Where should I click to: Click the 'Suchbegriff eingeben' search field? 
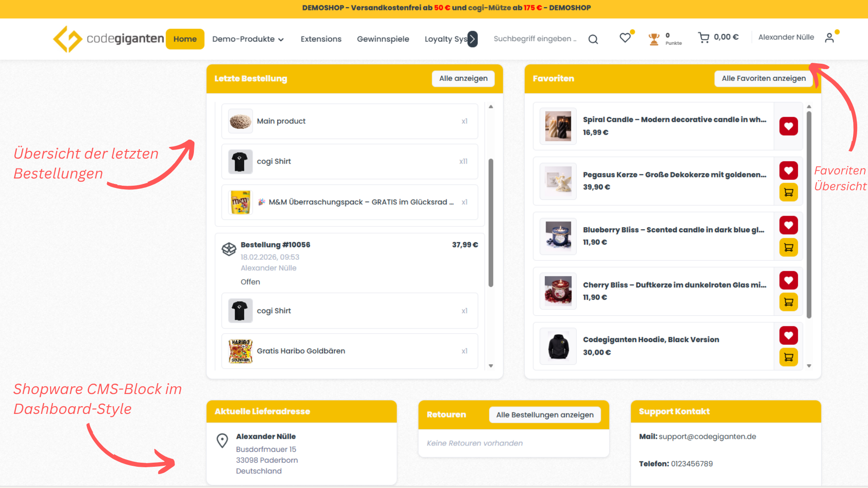(535, 38)
